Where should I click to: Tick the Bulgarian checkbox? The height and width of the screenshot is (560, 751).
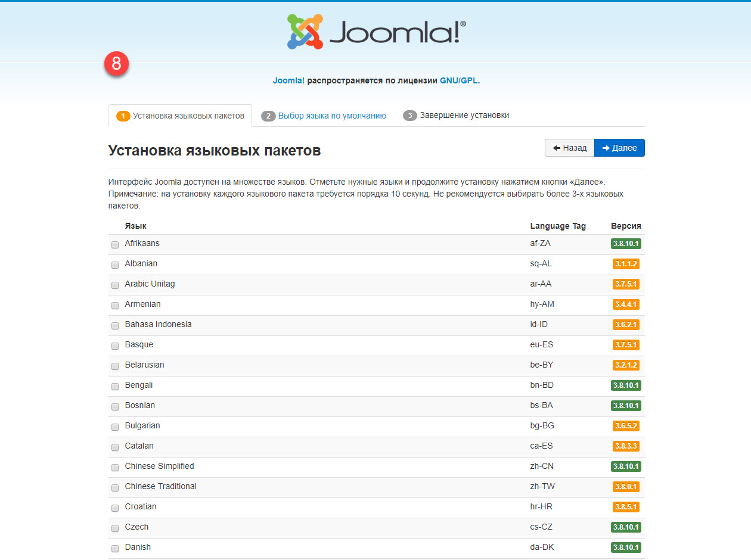click(x=115, y=427)
